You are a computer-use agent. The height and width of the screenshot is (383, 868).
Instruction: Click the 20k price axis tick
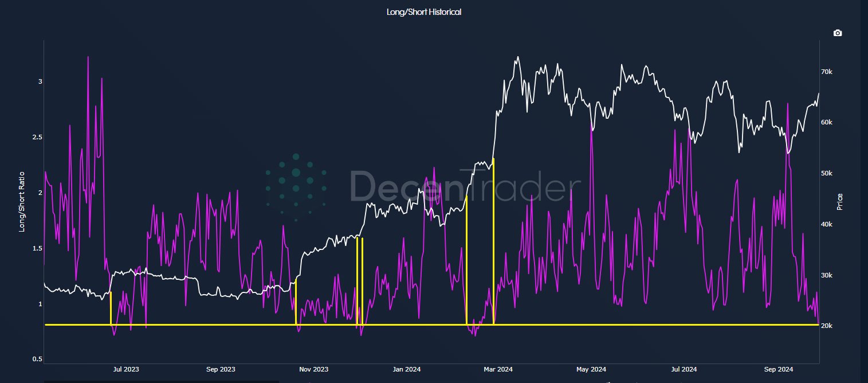[x=826, y=326]
